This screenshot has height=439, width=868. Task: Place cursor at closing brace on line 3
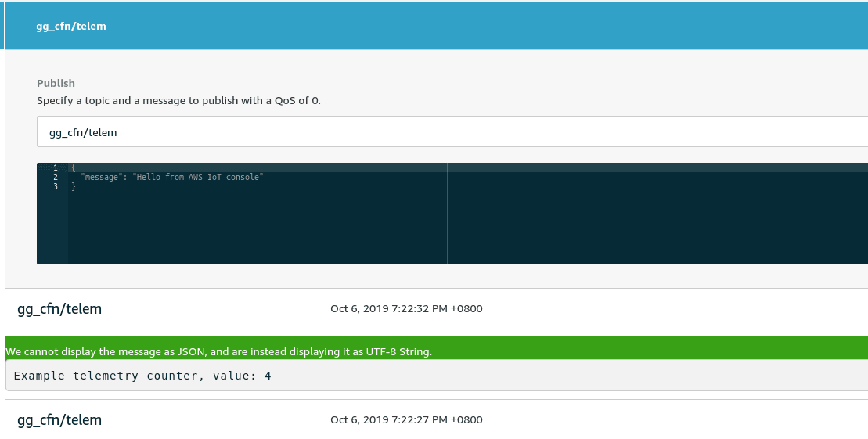tap(73, 187)
